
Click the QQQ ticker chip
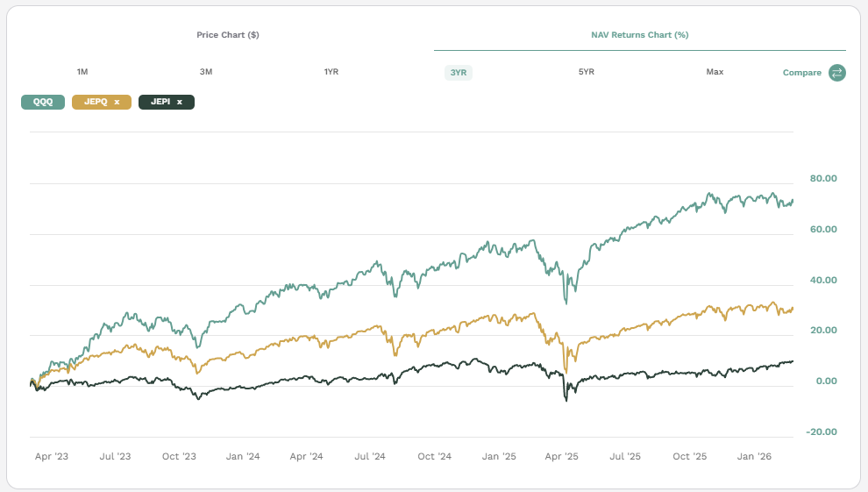pyautogui.click(x=43, y=102)
